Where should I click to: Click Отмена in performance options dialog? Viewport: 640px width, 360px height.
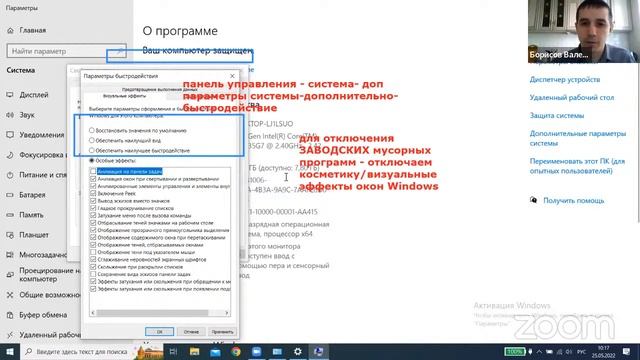click(x=191, y=331)
